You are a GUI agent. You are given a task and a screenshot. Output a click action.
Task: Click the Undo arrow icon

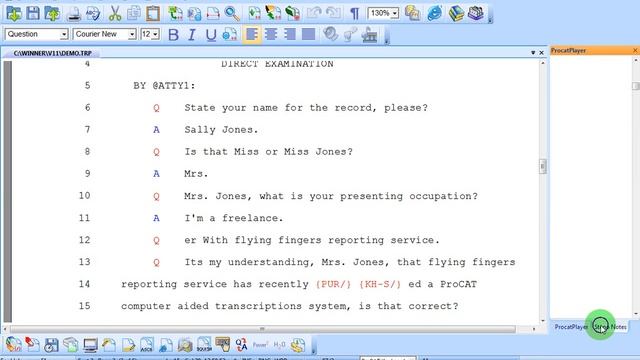314,13
